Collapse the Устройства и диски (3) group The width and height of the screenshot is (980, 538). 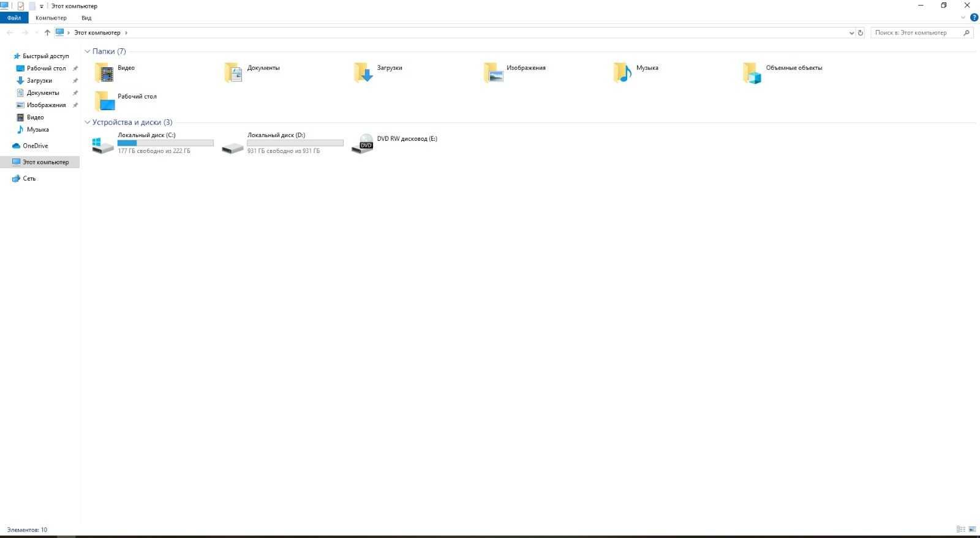click(88, 122)
